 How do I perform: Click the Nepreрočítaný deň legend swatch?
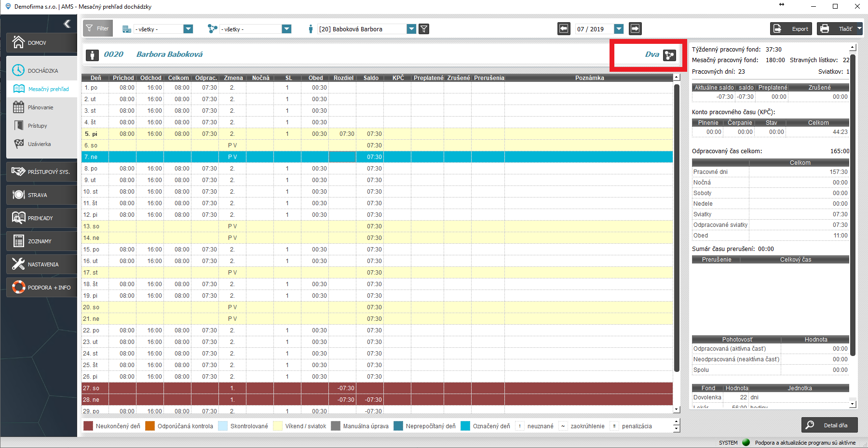[398, 426]
